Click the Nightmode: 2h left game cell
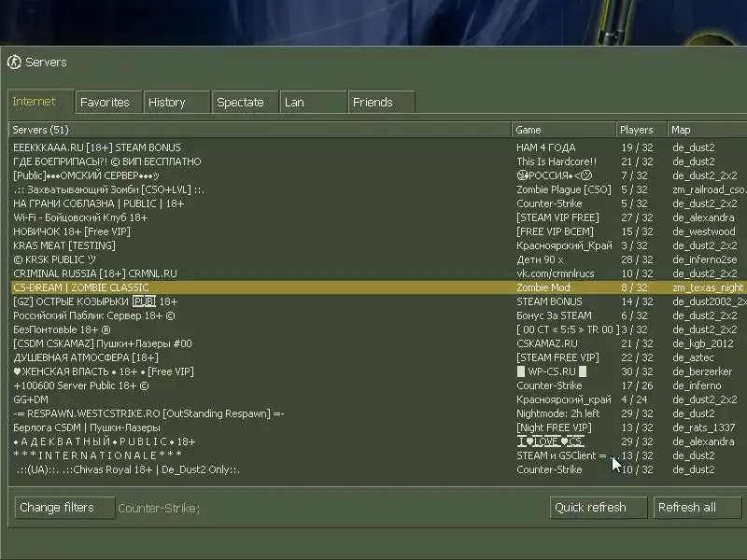 557,413
